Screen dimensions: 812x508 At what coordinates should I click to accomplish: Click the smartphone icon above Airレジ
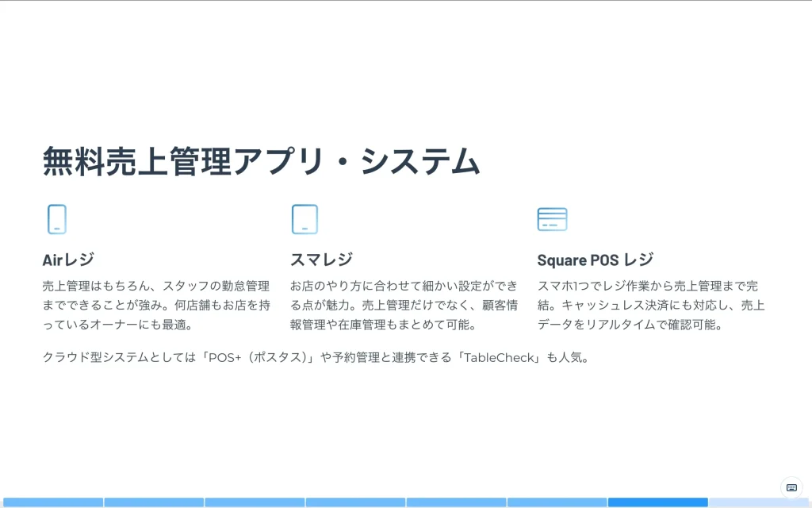pos(57,219)
